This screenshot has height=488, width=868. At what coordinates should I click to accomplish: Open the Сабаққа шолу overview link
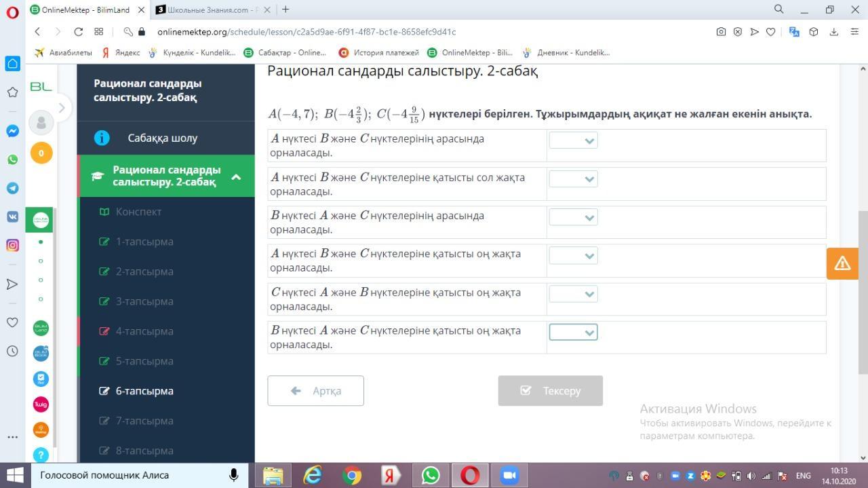162,138
